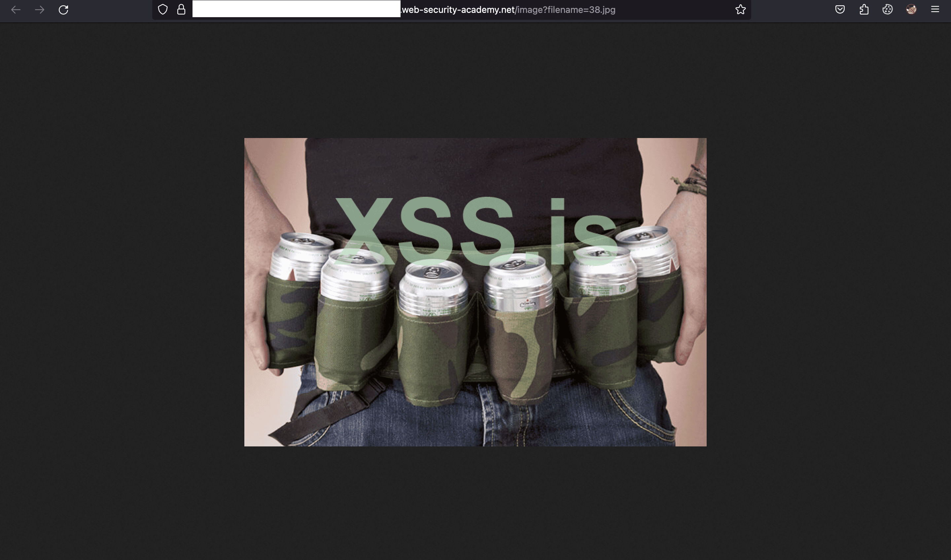Open the Extensions puzzle-piece panel

[864, 10]
